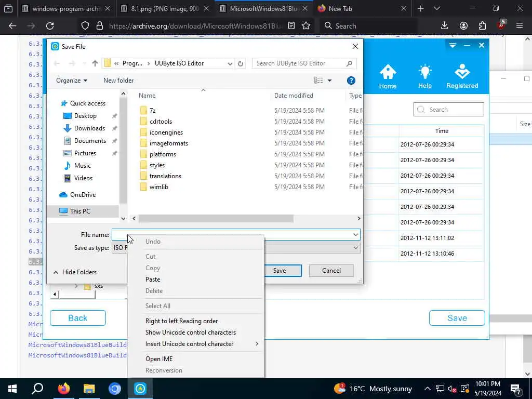Click the UUByte Search field
The width and height of the screenshot is (532, 399).
tap(448, 110)
